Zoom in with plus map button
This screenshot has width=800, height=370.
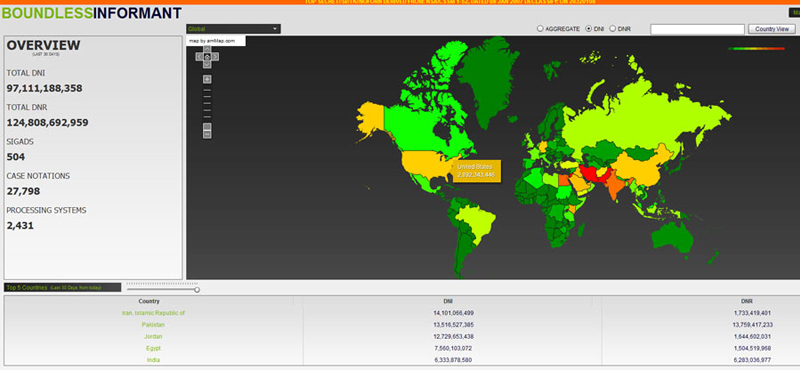(x=207, y=79)
